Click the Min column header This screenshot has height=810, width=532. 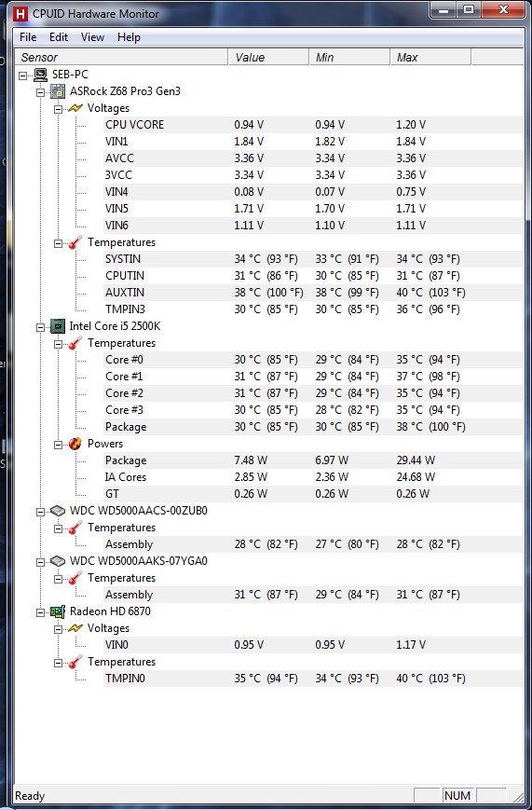click(349, 58)
